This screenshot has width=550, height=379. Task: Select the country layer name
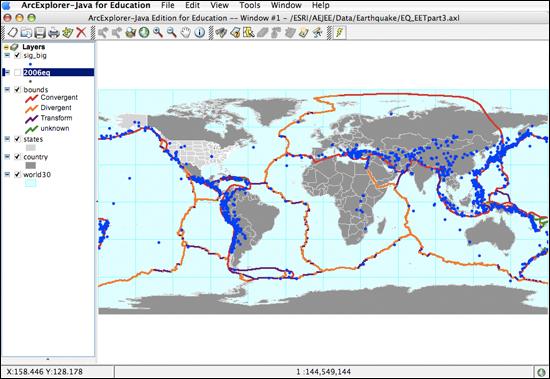coord(36,157)
